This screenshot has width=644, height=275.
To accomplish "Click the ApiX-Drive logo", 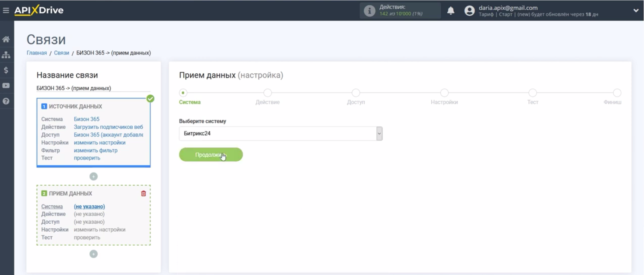I will pos(39,10).
